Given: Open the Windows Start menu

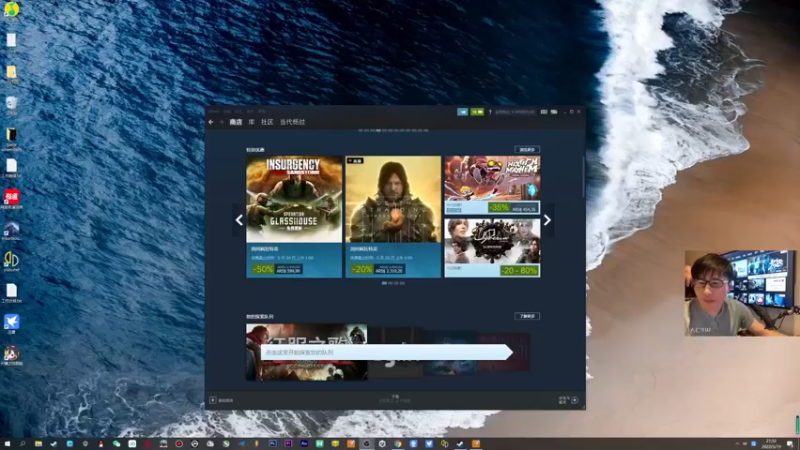Looking at the screenshot, I should (x=7, y=444).
